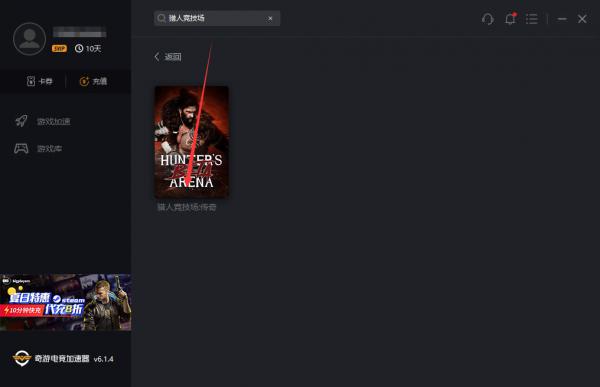The height and width of the screenshot is (387, 600).
Task: Click the SVIP membership badge
Action: (x=59, y=49)
